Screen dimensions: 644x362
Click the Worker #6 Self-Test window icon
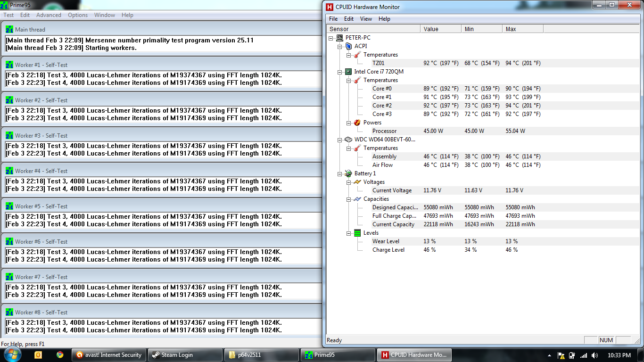[9, 241]
